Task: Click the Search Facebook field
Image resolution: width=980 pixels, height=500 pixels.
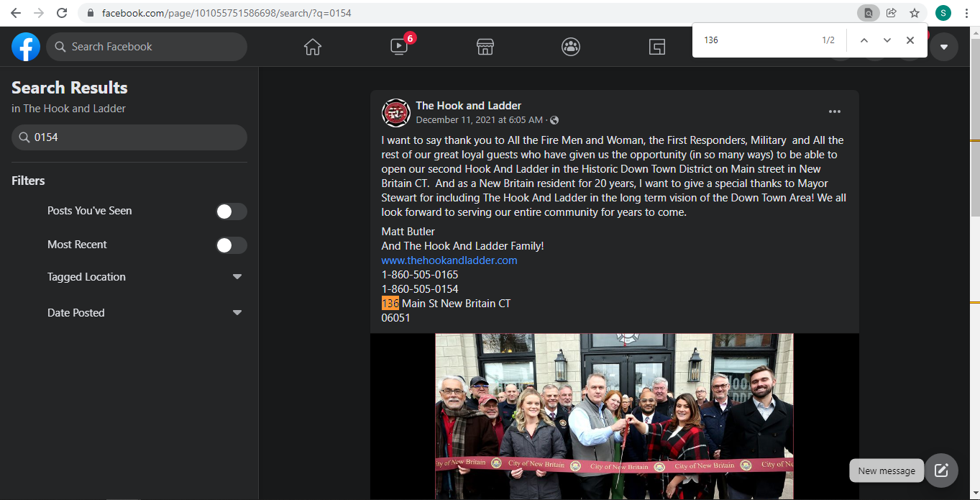Action: tap(147, 47)
